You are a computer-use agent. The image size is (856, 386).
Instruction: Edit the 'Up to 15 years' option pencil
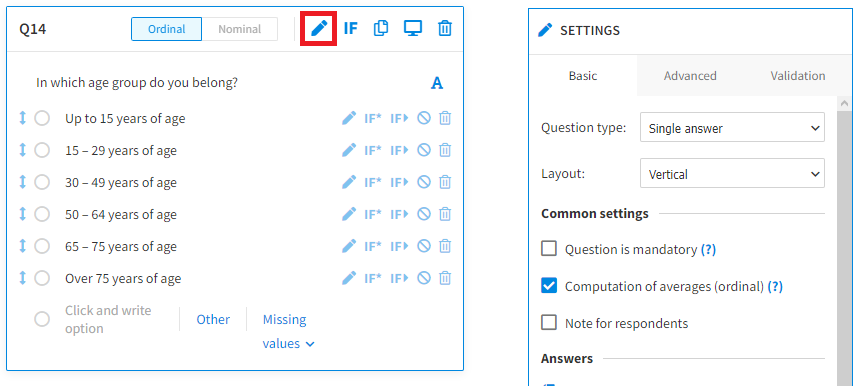[x=349, y=118]
